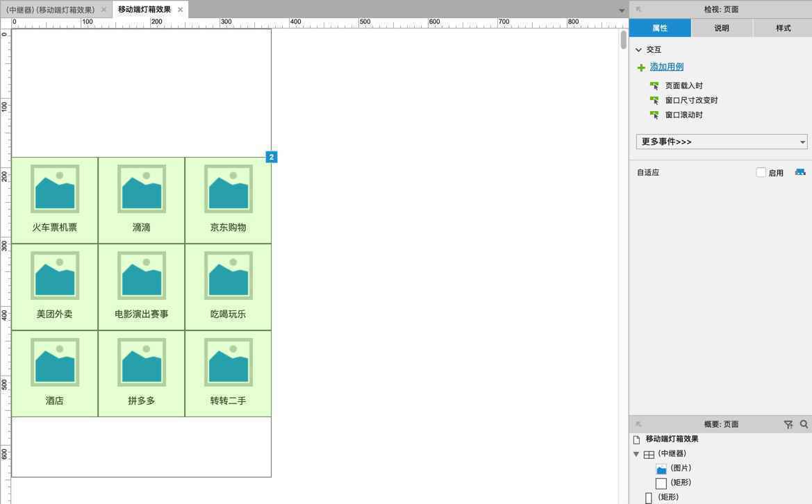Open the 更多事件>>> dropdown
812x504 pixels.
[722, 141]
